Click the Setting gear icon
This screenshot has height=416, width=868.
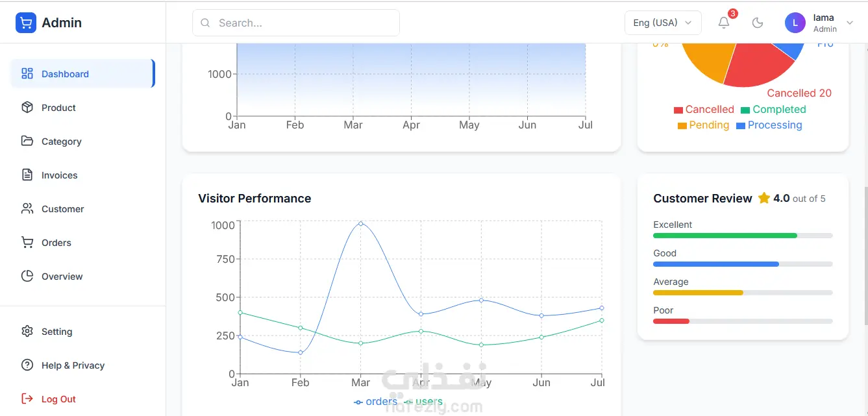pyautogui.click(x=27, y=332)
